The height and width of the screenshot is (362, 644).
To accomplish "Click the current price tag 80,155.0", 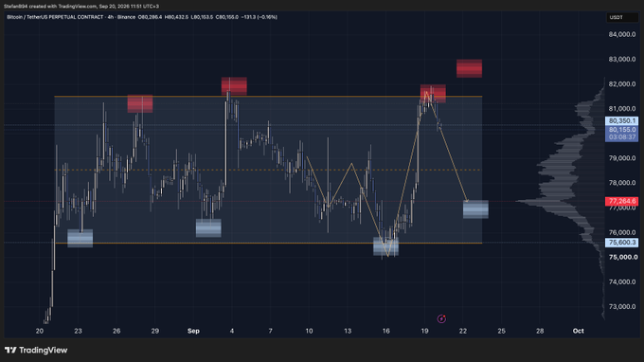I will pyautogui.click(x=622, y=130).
